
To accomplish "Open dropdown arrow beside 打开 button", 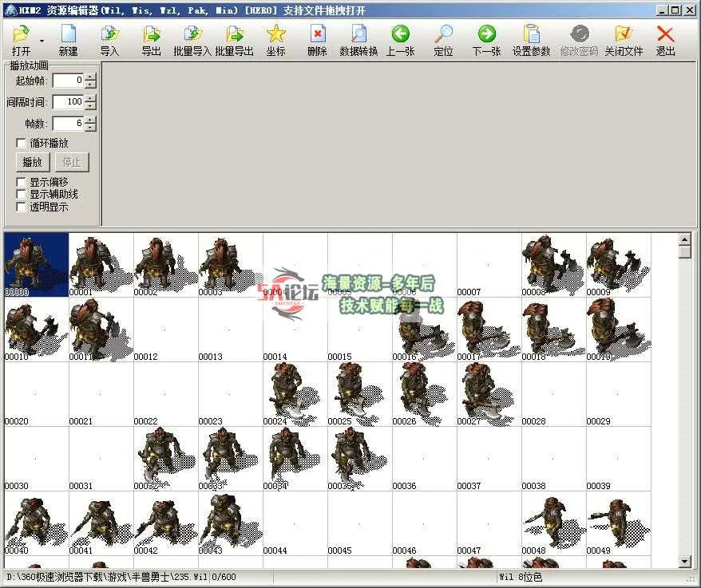I will pyautogui.click(x=41, y=40).
